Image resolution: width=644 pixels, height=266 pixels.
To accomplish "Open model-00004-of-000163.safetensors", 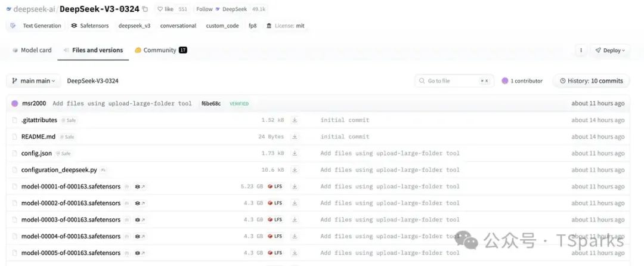I will [x=70, y=236].
